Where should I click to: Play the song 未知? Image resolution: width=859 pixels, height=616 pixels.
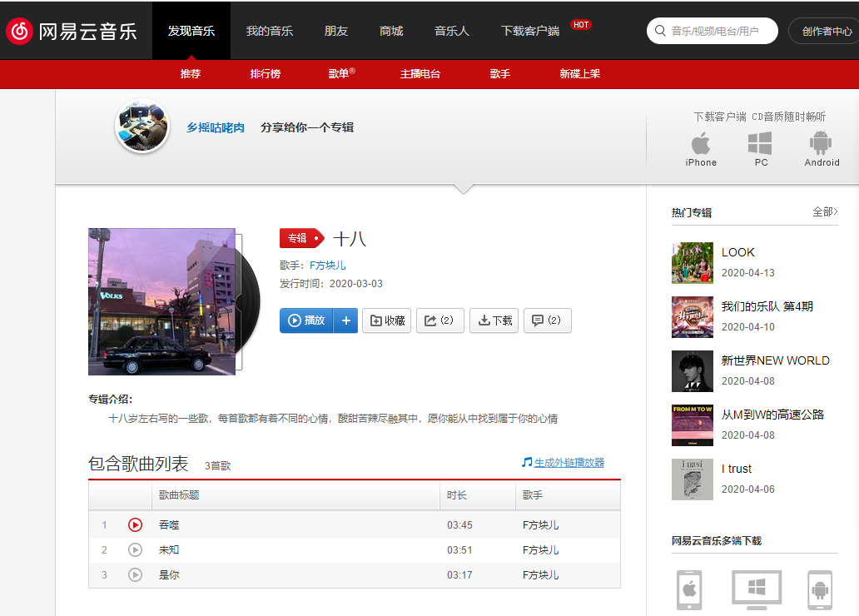click(x=135, y=549)
